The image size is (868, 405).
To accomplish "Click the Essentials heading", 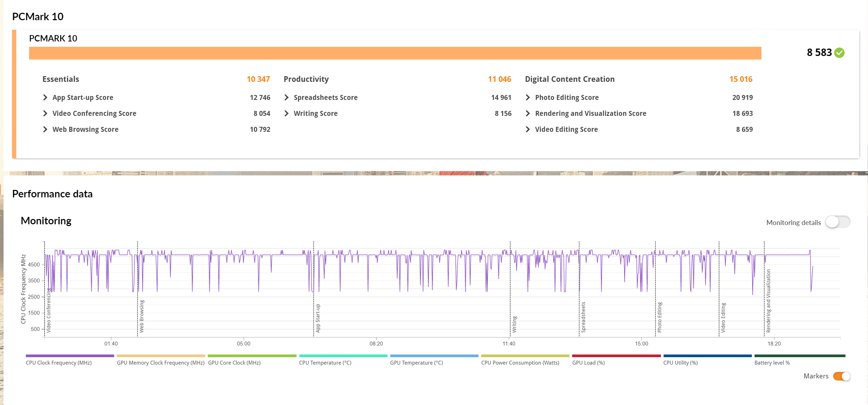I will coord(61,79).
